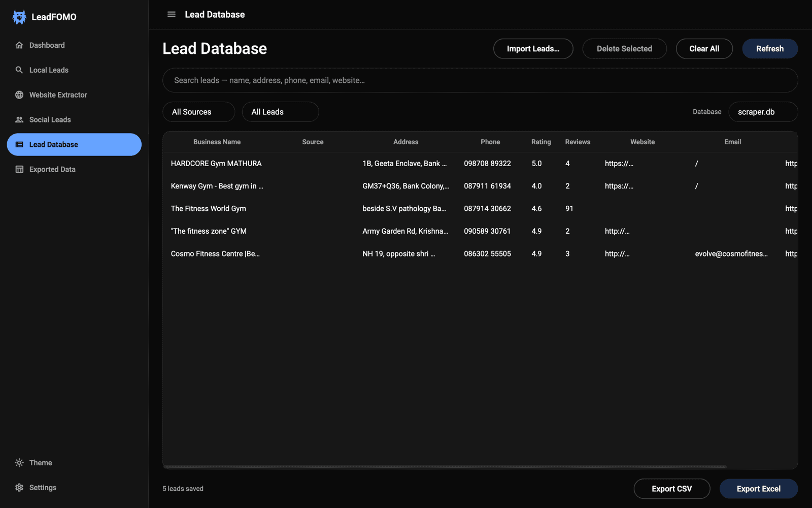Select Cosmo Fitness Centre row
The height and width of the screenshot is (508, 812).
click(480, 253)
